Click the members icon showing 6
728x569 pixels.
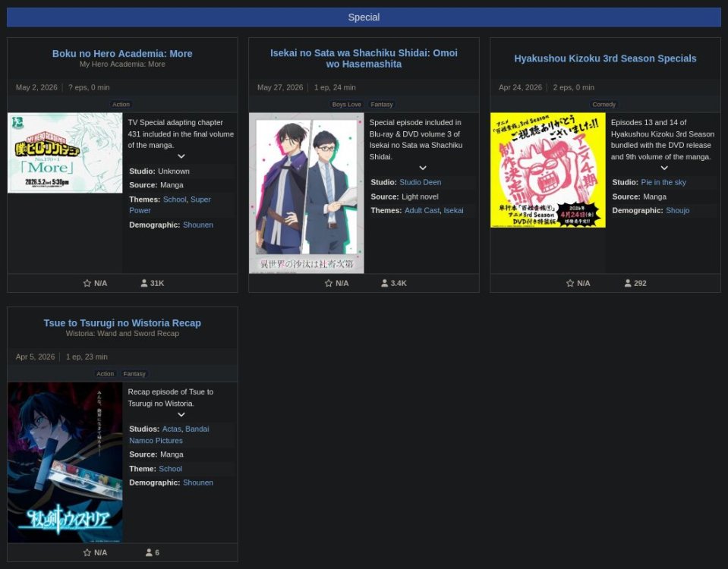pyautogui.click(x=149, y=552)
